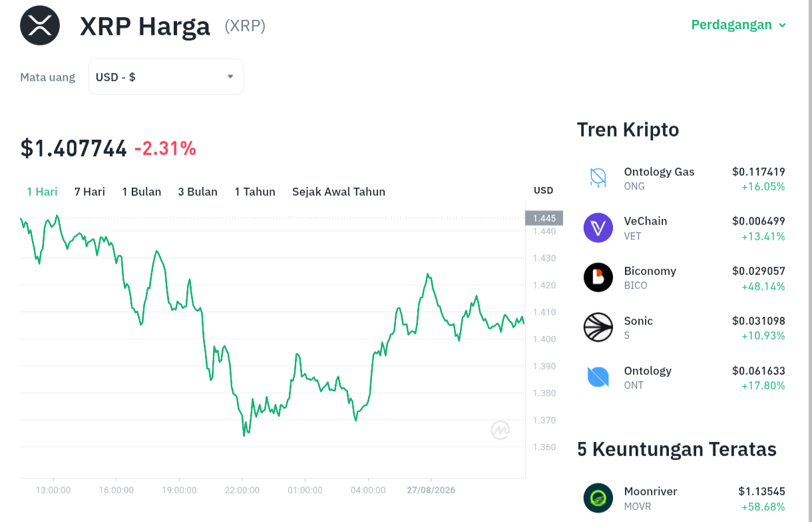
Task: Open the Sonic coin logo
Action: tap(598, 328)
